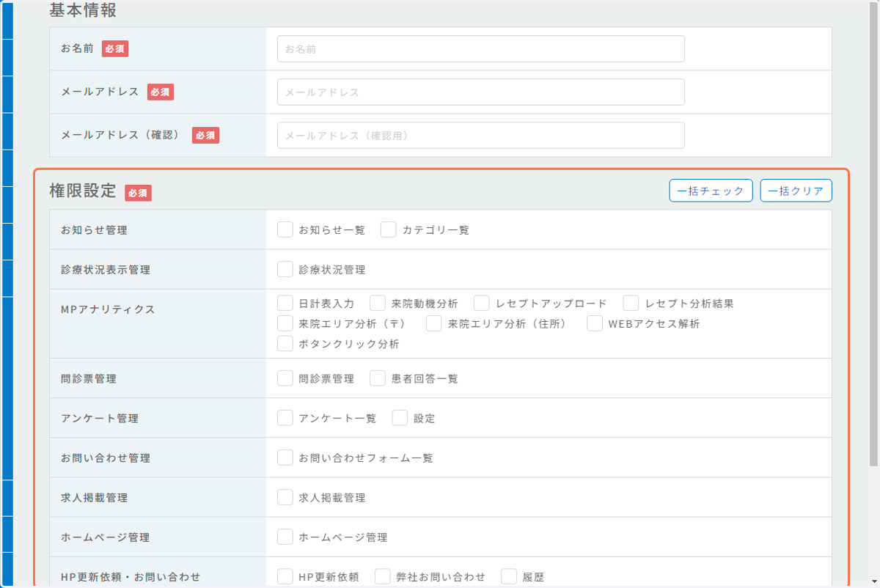Check the ホームページ管理 option checkbox
Viewport: 880px width, 588px height.
[285, 537]
